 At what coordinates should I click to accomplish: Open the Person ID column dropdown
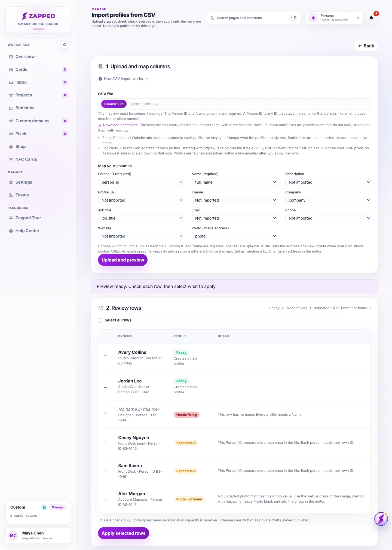point(141,182)
